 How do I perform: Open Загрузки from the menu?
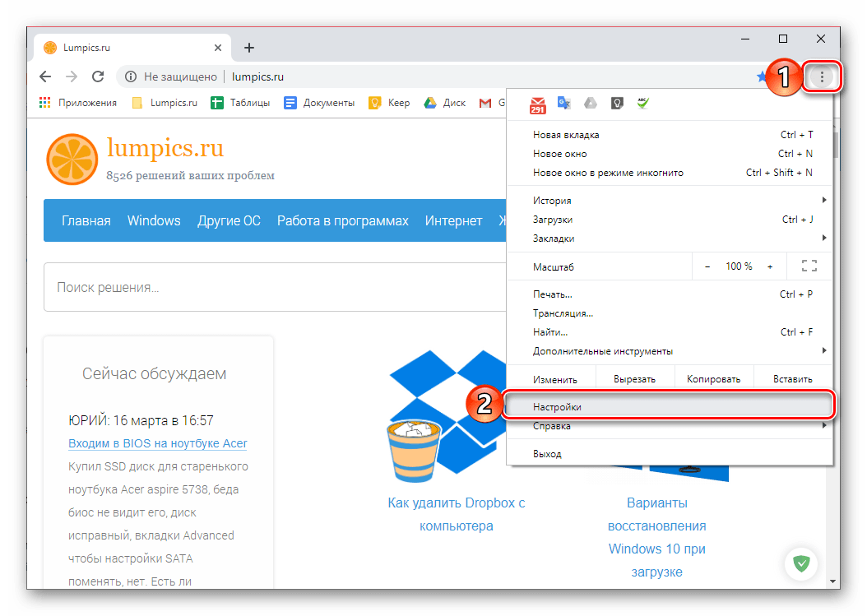coord(670,220)
